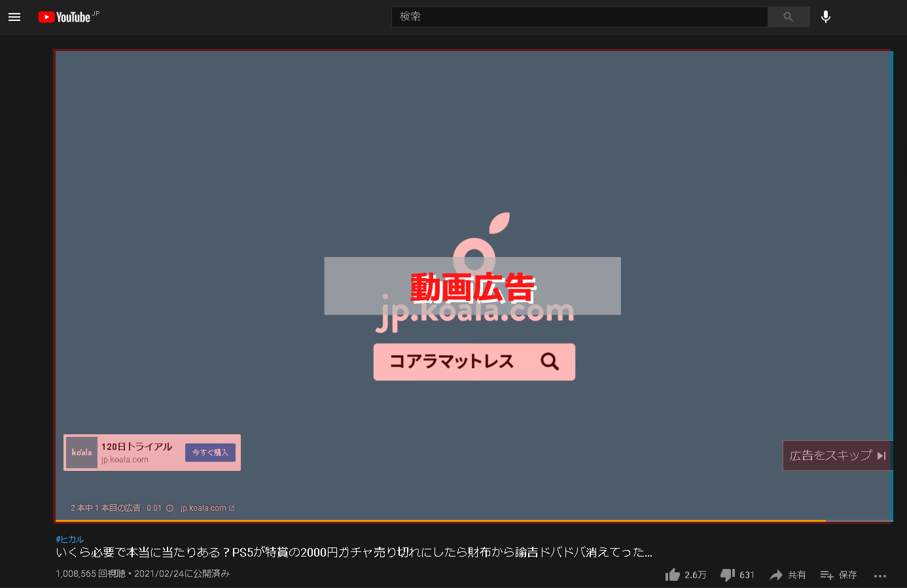Share the video via 共有
The height and width of the screenshot is (588, 907).
(x=788, y=575)
